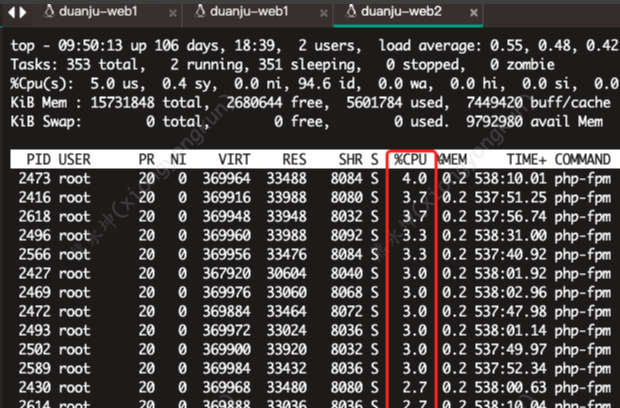This screenshot has height=408, width=620.
Task: Click SHR value 8092
Action: pyautogui.click(x=346, y=236)
